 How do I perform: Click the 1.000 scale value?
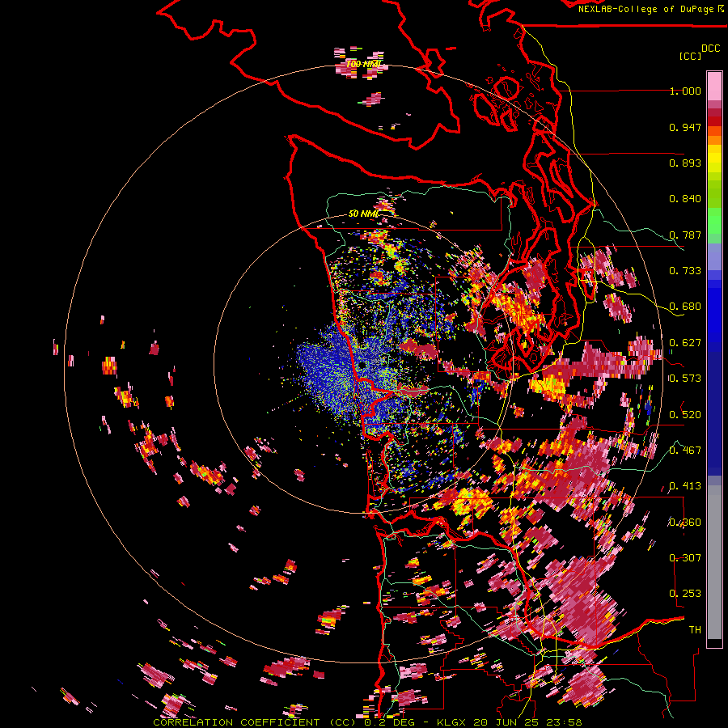point(685,91)
